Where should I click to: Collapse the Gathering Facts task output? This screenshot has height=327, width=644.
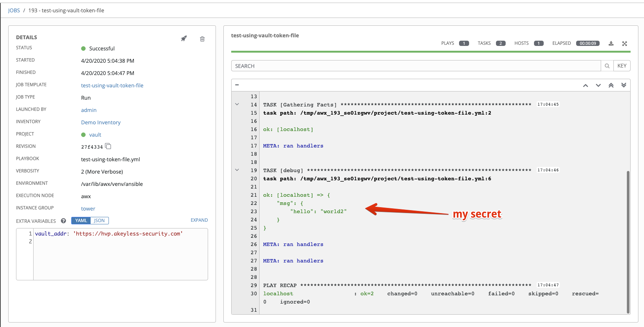[237, 105]
